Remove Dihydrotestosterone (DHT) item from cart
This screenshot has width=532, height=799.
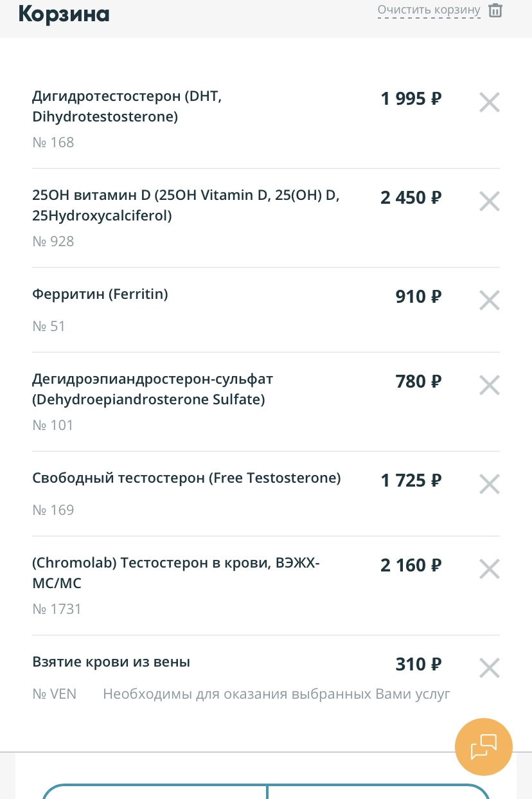(x=489, y=102)
